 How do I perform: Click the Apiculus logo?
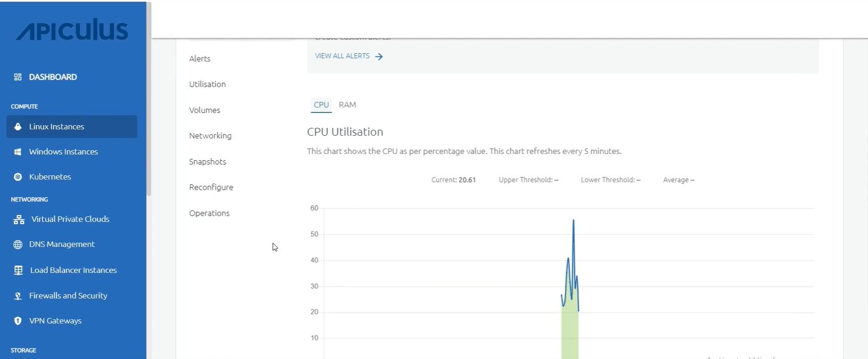72,30
